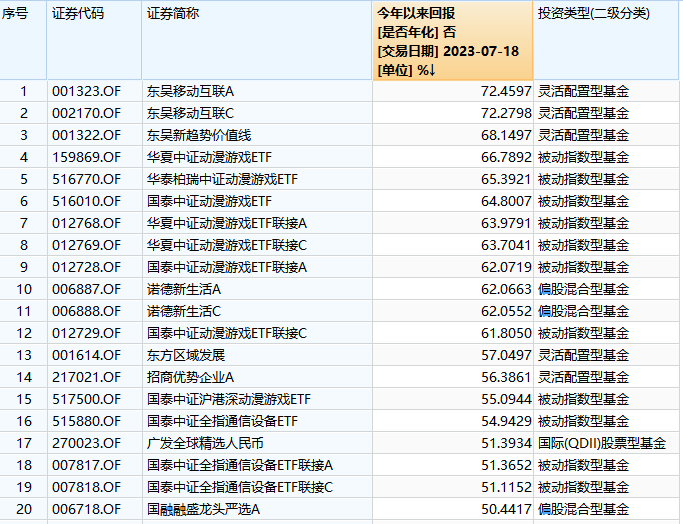Image resolution: width=683 pixels, height=524 pixels.
Task: Open fund 华夏中证动漫游戏ETF
Action: point(209,157)
